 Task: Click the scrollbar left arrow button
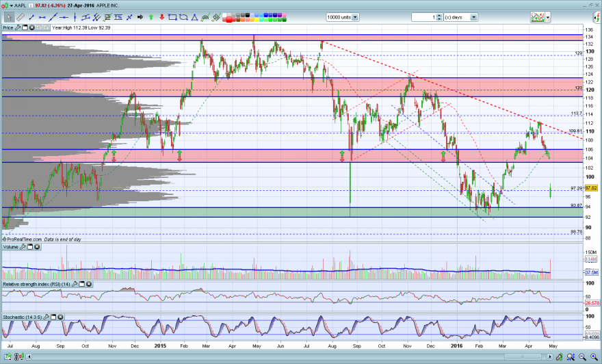tap(29, 357)
